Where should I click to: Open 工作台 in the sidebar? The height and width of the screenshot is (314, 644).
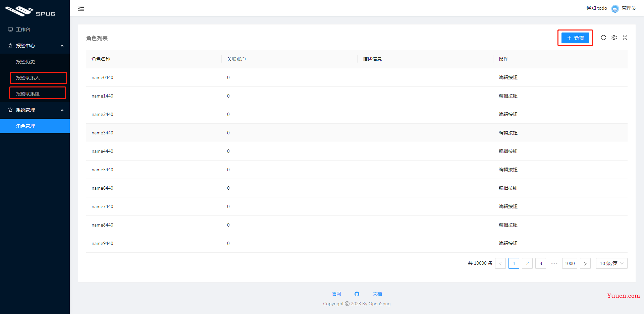coord(23,29)
